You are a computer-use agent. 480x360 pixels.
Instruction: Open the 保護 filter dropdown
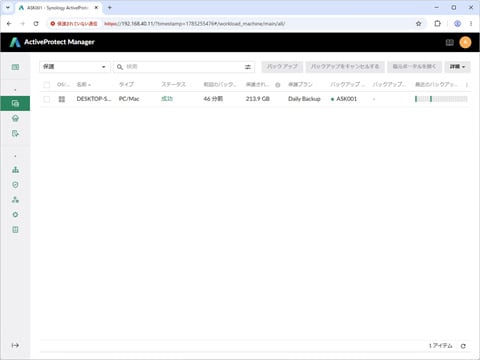(x=75, y=67)
